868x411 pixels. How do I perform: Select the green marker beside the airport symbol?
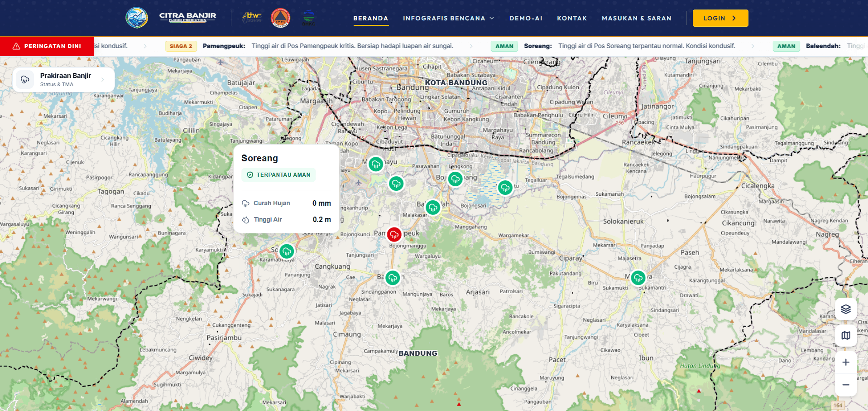396,184
